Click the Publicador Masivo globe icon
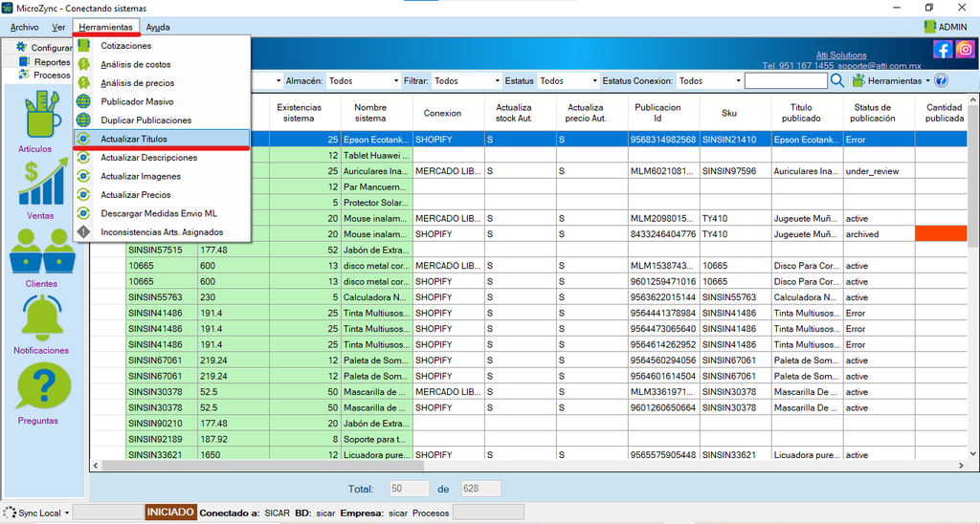 point(83,101)
